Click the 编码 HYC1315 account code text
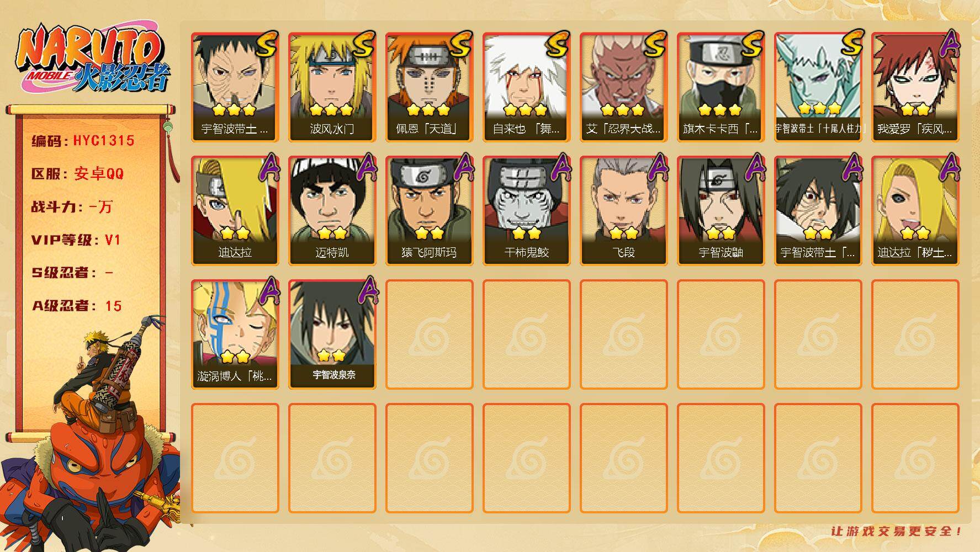Screen dimensions: 980x552 click(83, 141)
